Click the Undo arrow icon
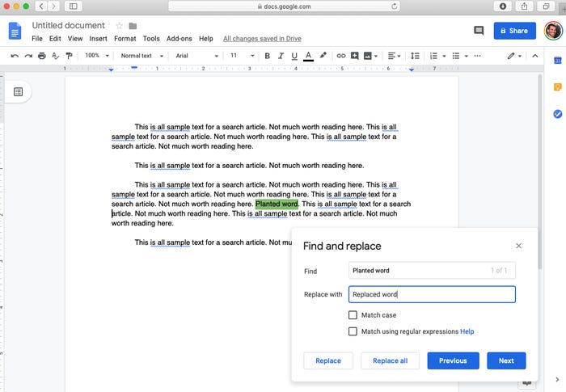This screenshot has width=566, height=392. click(15, 56)
